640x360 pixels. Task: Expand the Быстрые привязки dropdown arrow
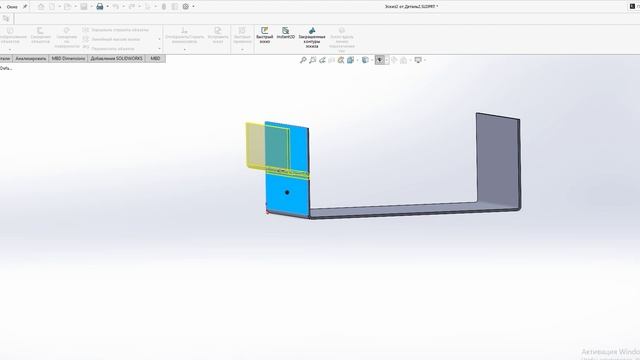[x=242, y=50]
